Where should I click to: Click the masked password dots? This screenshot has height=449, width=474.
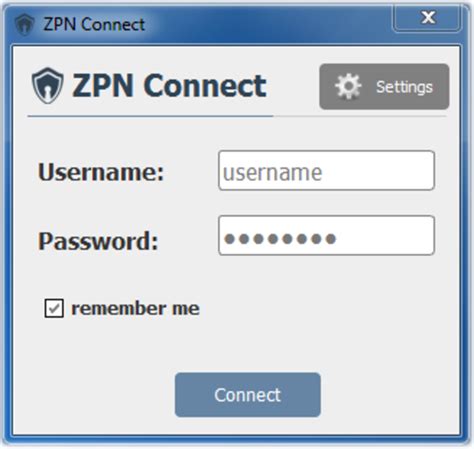(x=280, y=239)
